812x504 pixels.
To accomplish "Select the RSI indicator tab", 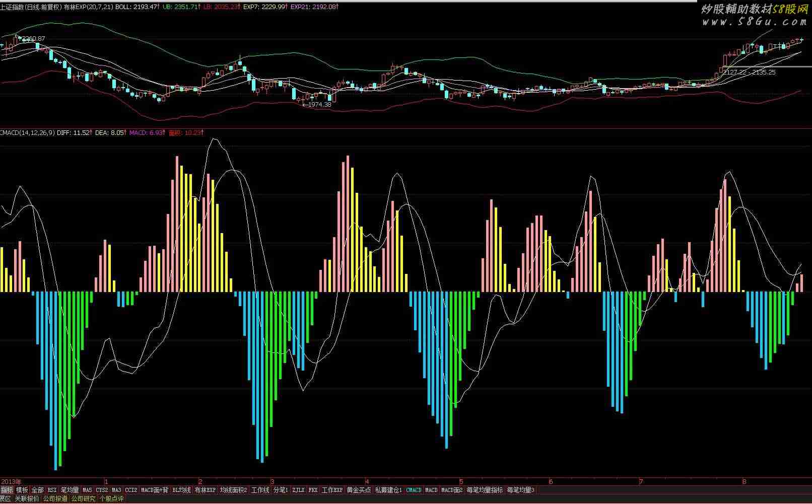I will coord(52,490).
